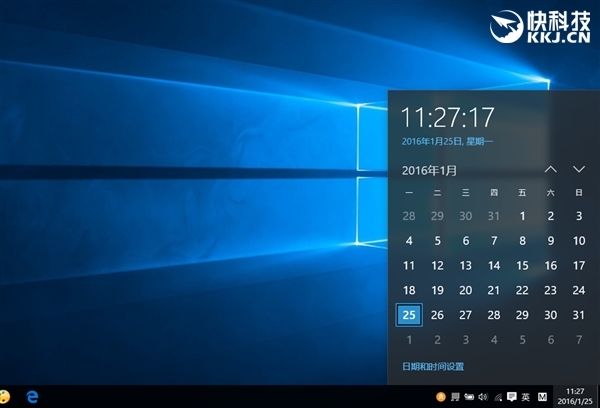
Task: Go to next month with down chevron
Action: pyautogui.click(x=578, y=170)
